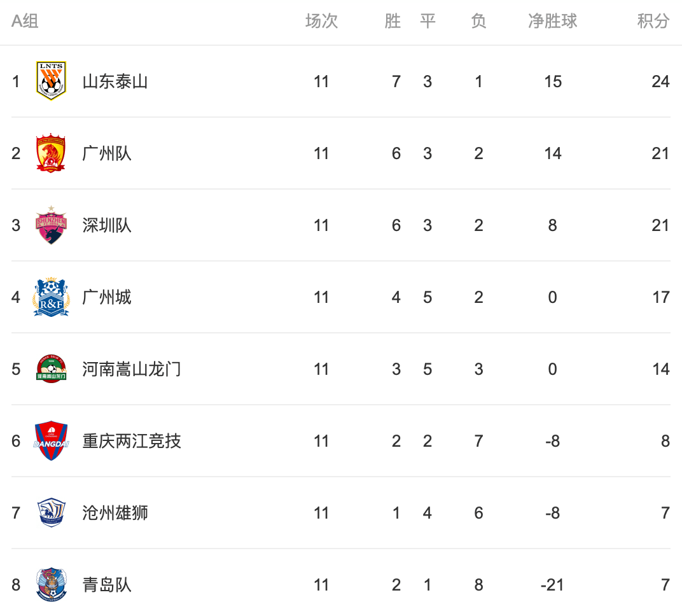Open the 山东泰山 team name link
Viewport: 682px width, 616px height.
tap(115, 81)
